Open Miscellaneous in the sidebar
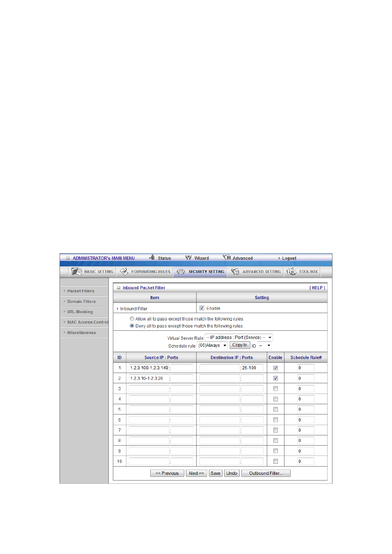The height and width of the screenshot is (554, 392). 82,333
